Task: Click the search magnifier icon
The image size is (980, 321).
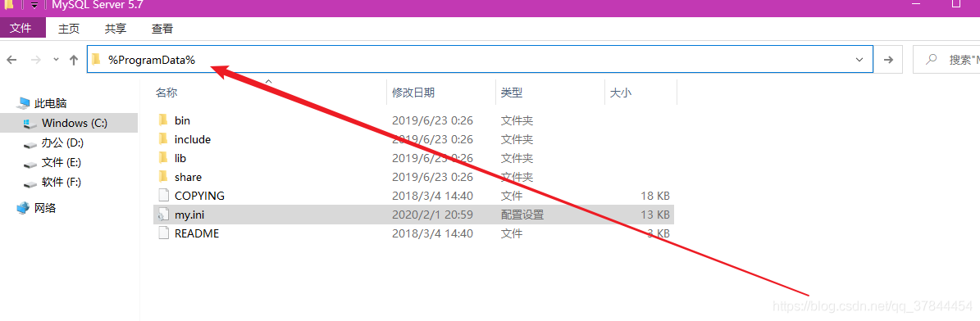Action: 932,60
